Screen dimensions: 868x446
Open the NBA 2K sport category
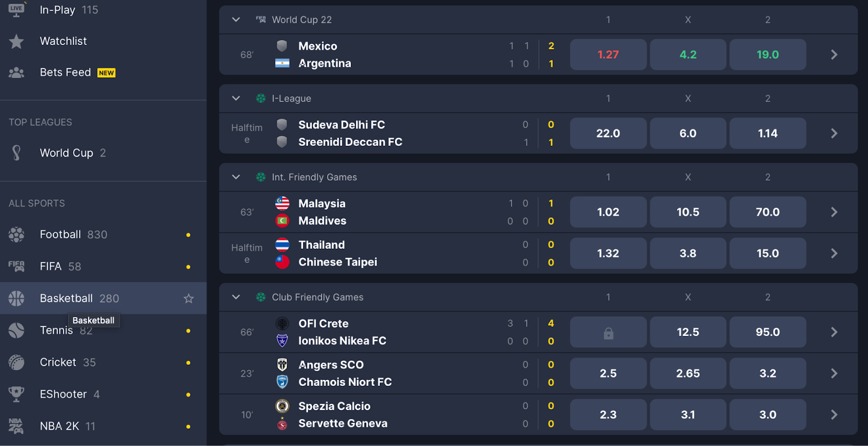tap(59, 426)
